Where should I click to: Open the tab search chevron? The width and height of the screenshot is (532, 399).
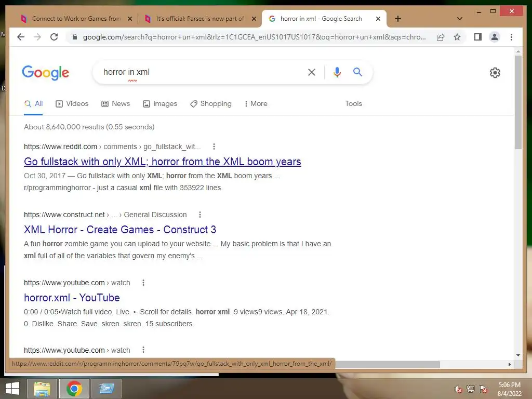[x=459, y=19]
